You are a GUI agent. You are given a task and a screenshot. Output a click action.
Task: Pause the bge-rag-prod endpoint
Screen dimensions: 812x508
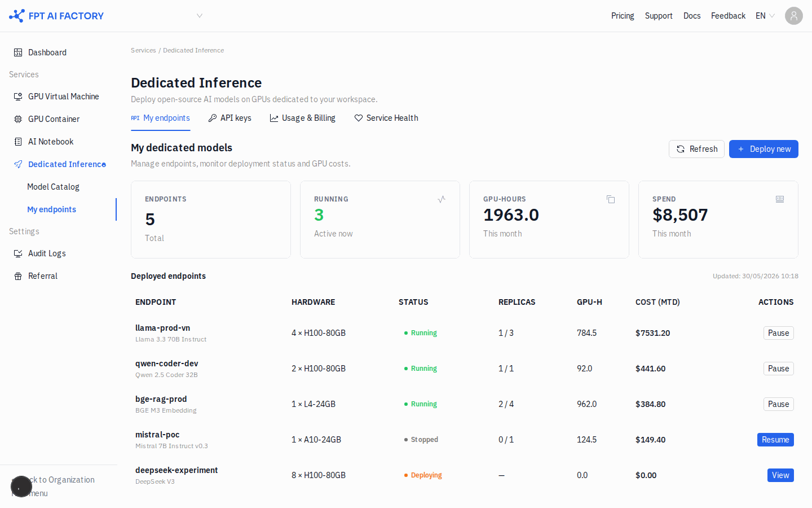point(778,404)
